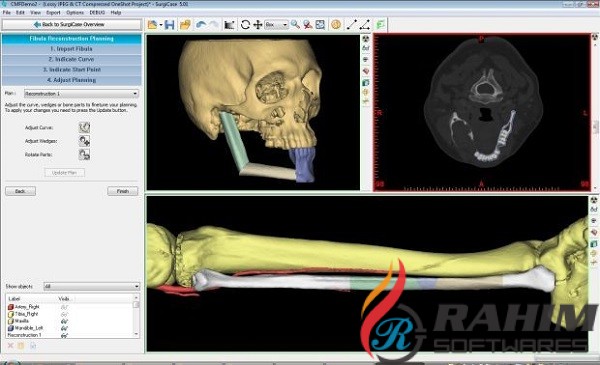Click the red color swatch of Artery_Right

point(11,307)
